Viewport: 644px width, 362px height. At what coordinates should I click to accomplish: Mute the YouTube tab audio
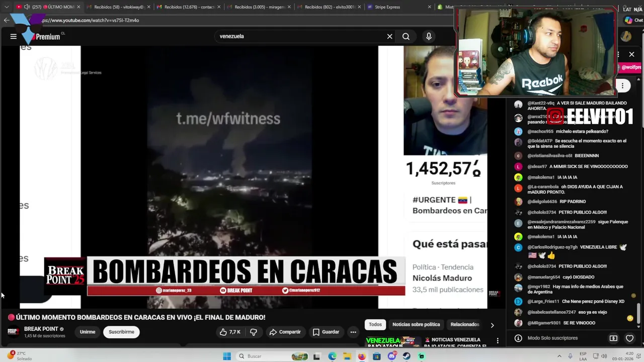[26, 7]
